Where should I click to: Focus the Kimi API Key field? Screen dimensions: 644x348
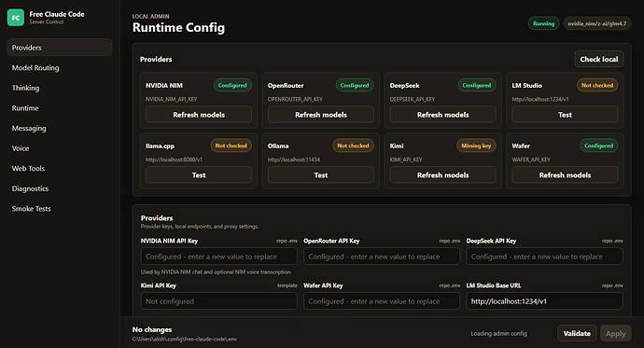pos(219,301)
